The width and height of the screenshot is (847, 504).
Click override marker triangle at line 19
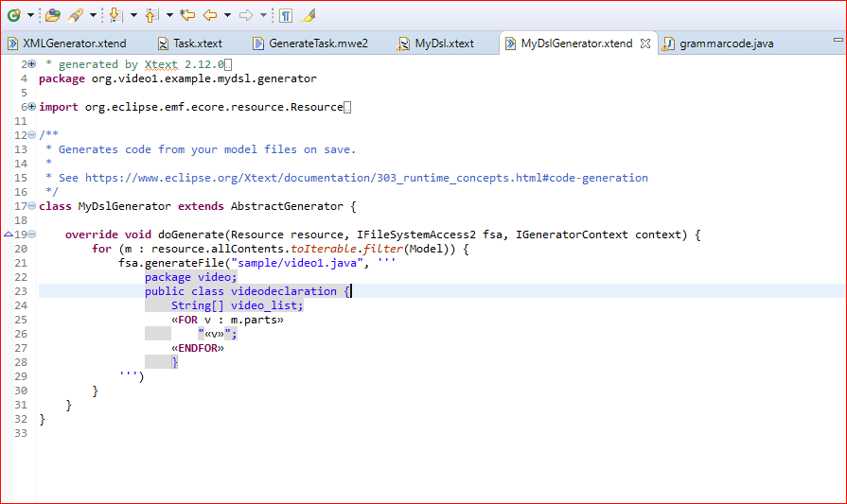9,235
